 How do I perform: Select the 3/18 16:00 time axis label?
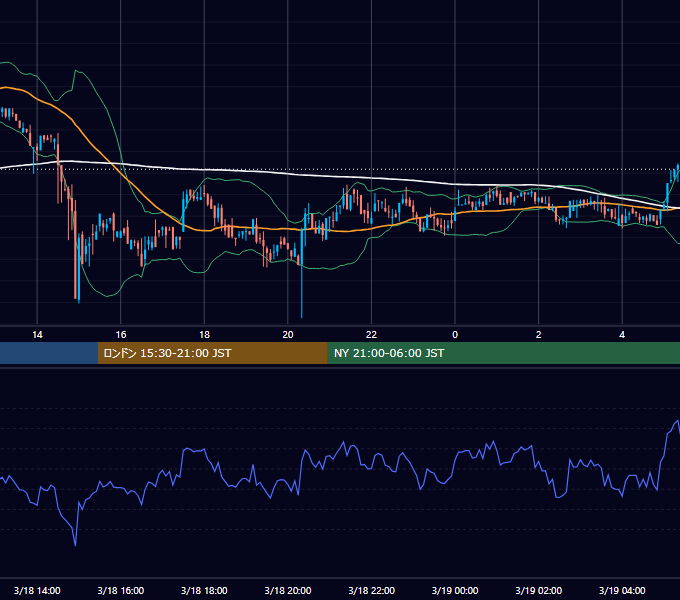(x=121, y=590)
